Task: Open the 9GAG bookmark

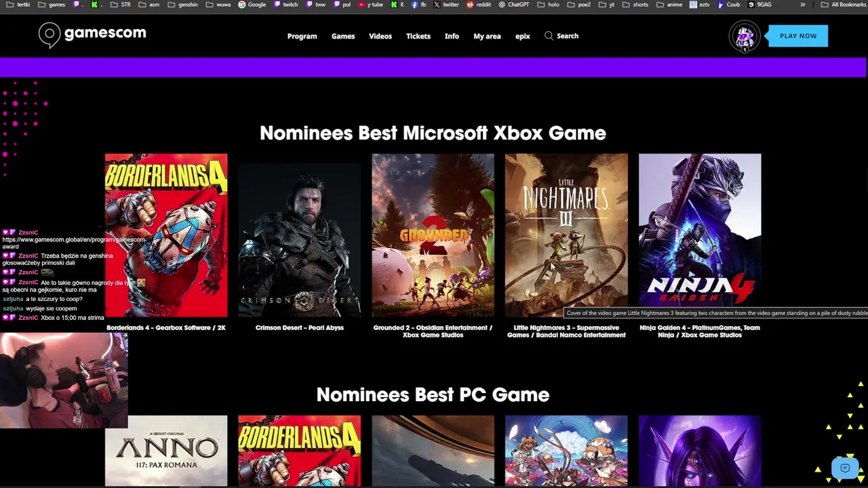Action: point(759,5)
